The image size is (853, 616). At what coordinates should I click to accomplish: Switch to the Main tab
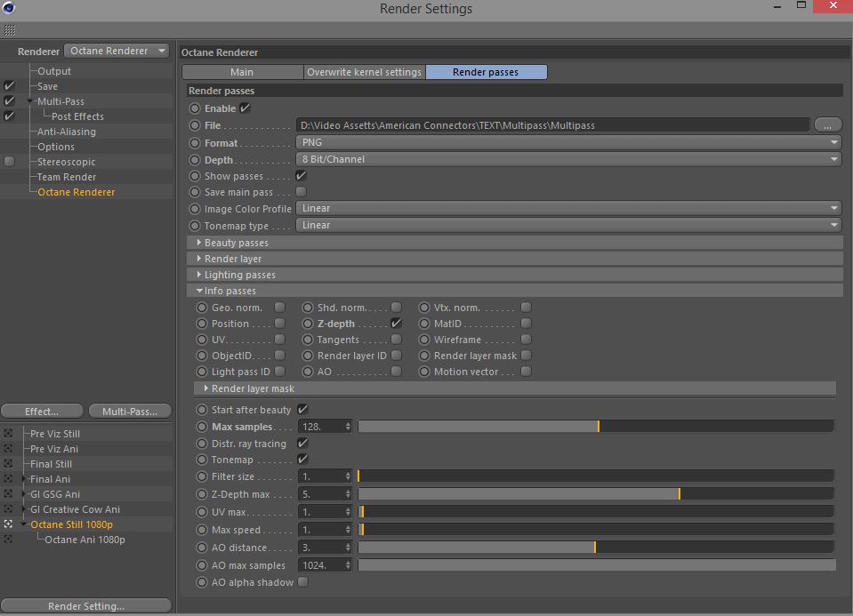(x=242, y=72)
